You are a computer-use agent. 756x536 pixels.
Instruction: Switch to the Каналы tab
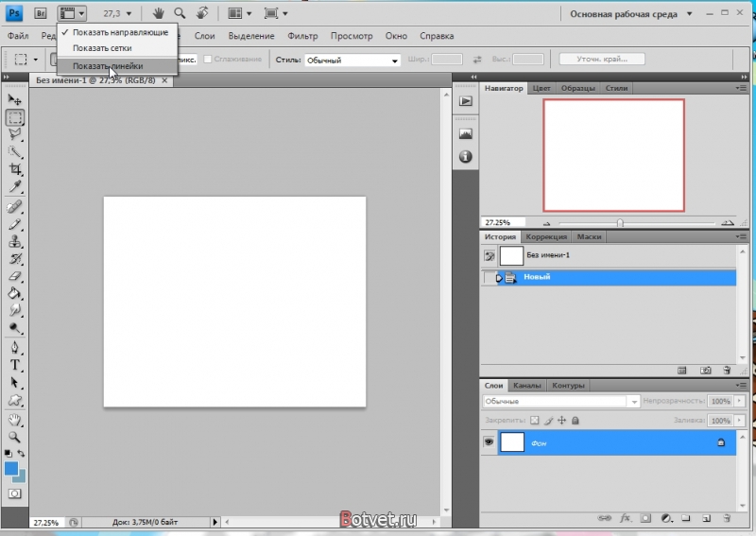click(x=525, y=386)
